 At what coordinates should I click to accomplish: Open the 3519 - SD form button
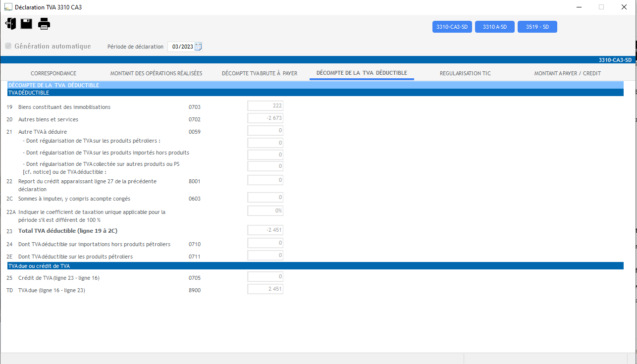[x=537, y=27]
